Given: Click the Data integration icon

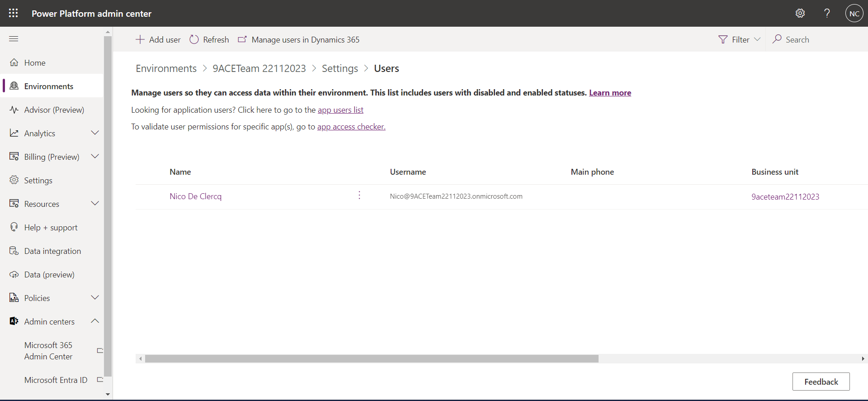Looking at the screenshot, I should 14,251.
